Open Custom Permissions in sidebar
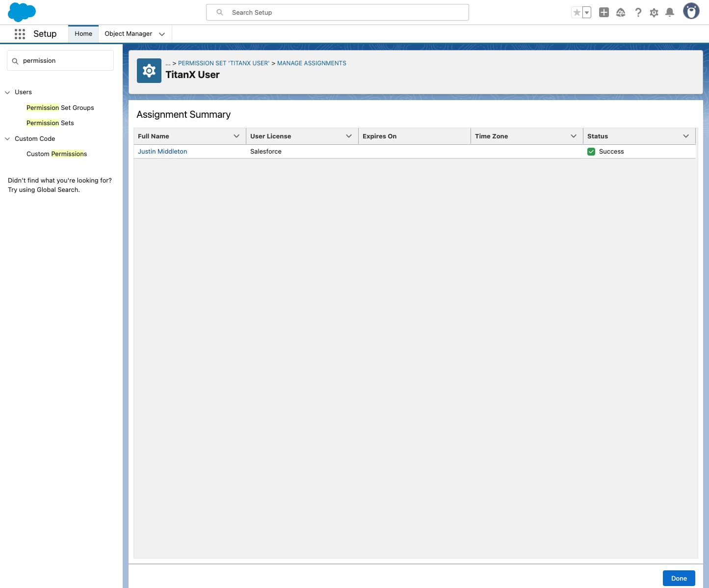Screen dimensions: 709x588 (56, 154)
